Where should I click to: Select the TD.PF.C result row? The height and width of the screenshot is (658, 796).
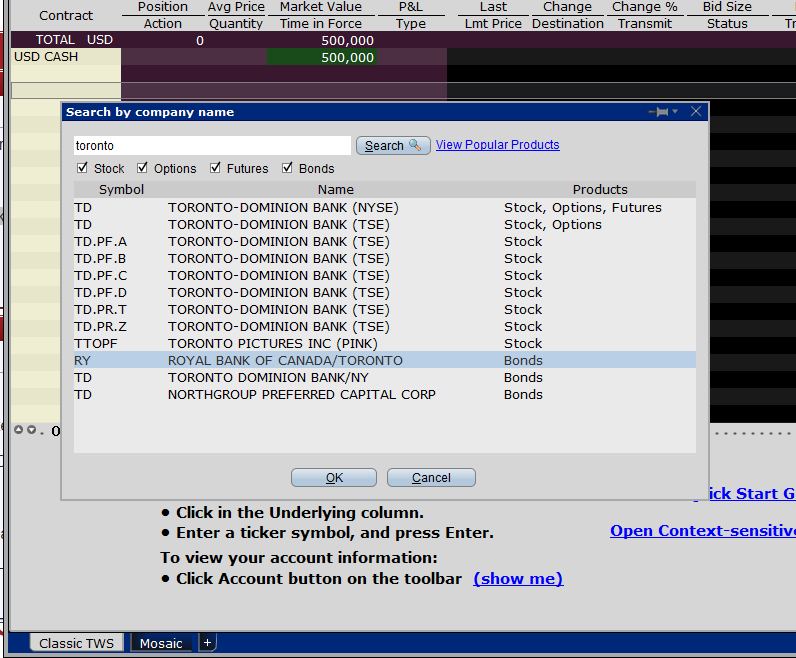[385, 276]
